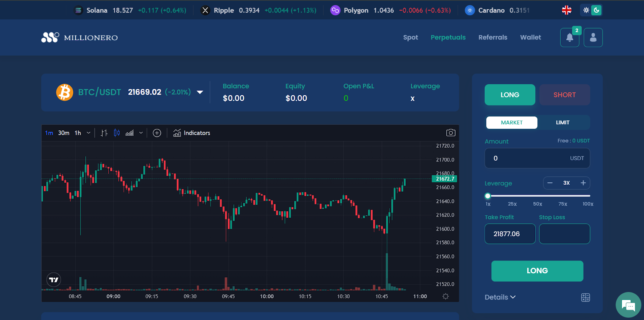This screenshot has height=320, width=644.
Task: Expand the time interval dropdown chevron
Action: (x=89, y=133)
